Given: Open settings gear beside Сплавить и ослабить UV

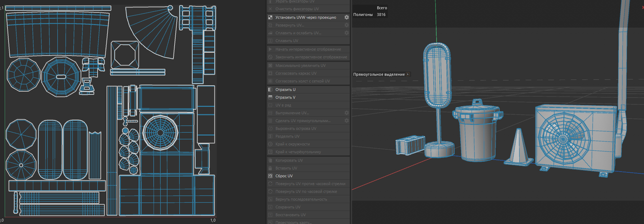Looking at the screenshot, I should tap(346, 33).
